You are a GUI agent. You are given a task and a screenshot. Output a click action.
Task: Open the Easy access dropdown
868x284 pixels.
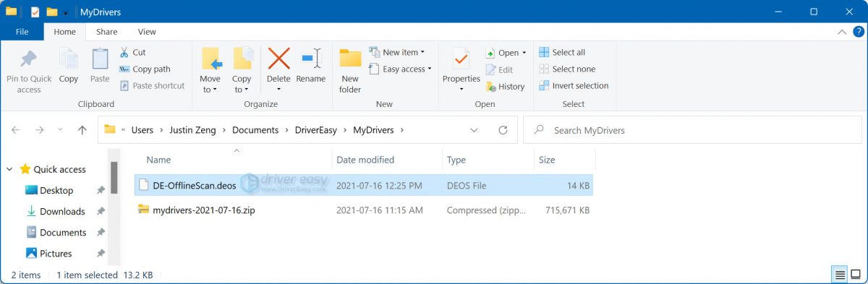point(400,69)
